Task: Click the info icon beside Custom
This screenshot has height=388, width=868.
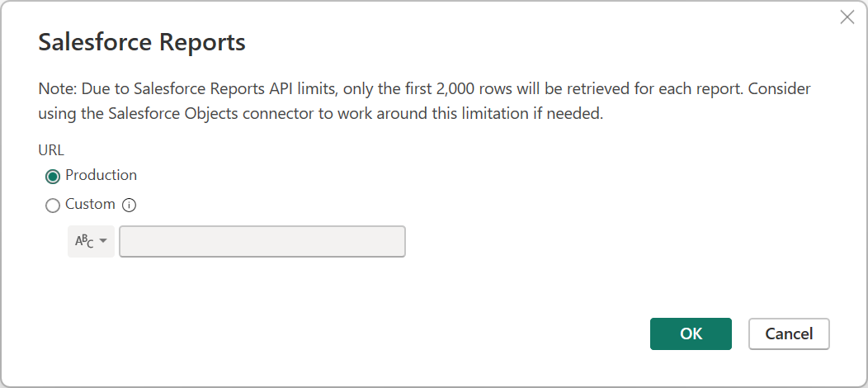Action: (129, 206)
